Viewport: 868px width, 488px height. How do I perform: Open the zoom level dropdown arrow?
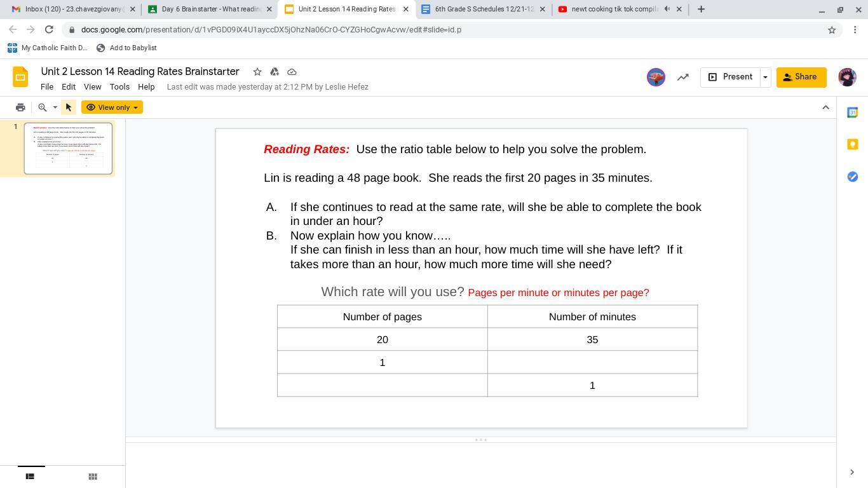click(55, 107)
